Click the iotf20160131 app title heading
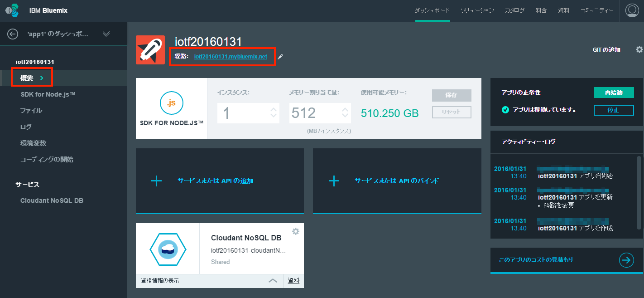The width and height of the screenshot is (644, 298). point(208,42)
